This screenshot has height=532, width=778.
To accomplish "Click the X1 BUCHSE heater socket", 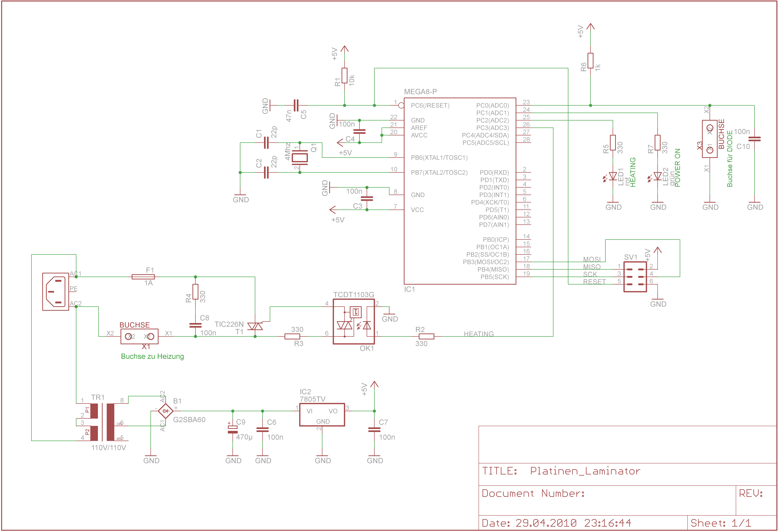I will click(x=139, y=336).
